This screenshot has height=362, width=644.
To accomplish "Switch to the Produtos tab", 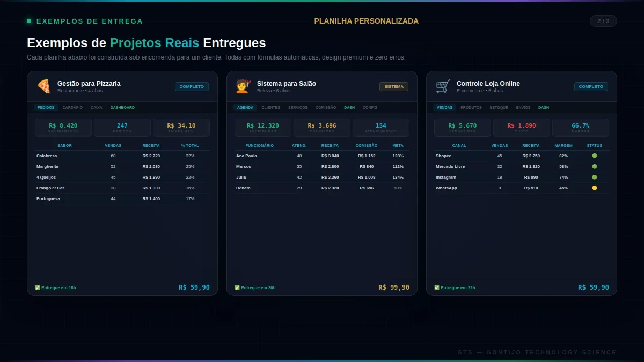I will [471, 107].
